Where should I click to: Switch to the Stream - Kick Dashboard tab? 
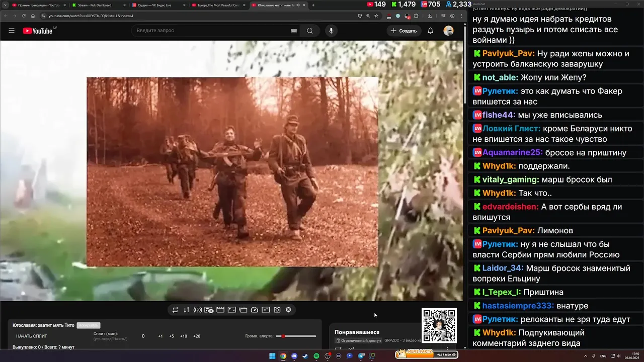coord(98,5)
